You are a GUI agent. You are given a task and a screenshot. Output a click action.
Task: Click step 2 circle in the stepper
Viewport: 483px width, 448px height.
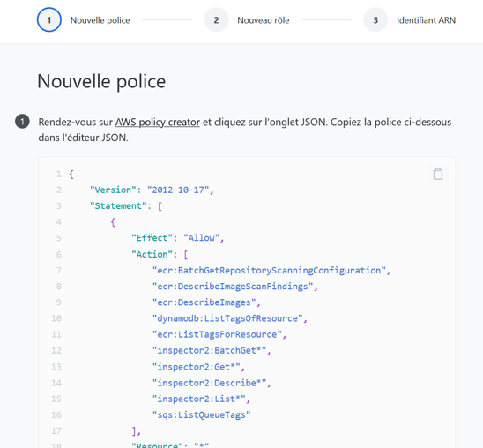216,20
